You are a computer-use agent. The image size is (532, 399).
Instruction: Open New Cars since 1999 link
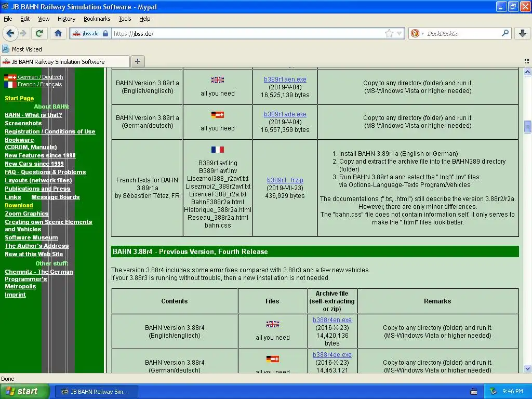click(34, 164)
